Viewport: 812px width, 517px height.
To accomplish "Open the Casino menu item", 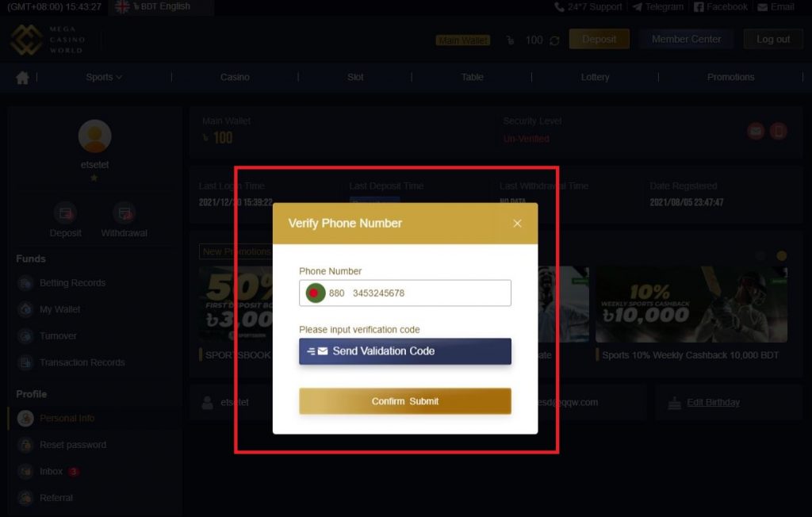I will 235,77.
